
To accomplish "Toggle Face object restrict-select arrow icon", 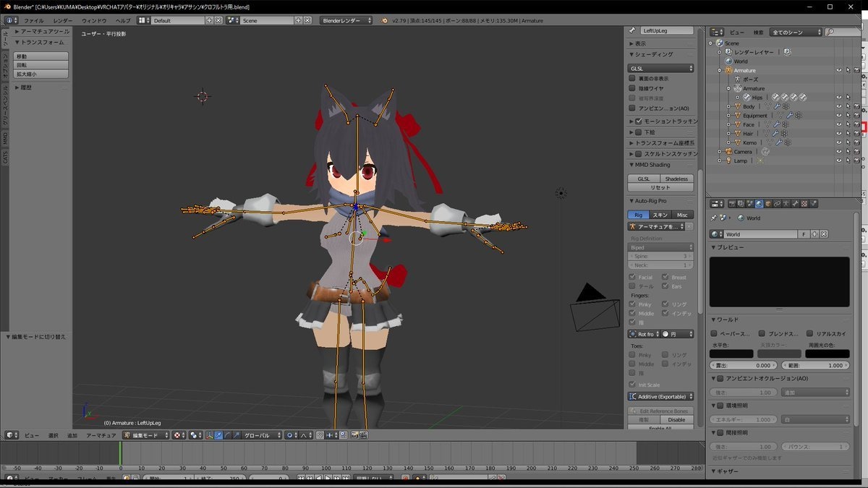I will click(848, 124).
